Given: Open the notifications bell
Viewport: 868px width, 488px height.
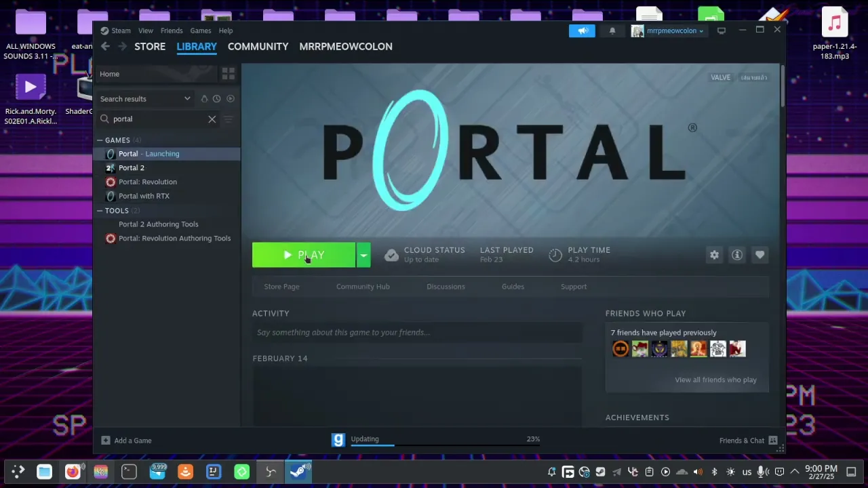Looking at the screenshot, I should [612, 30].
